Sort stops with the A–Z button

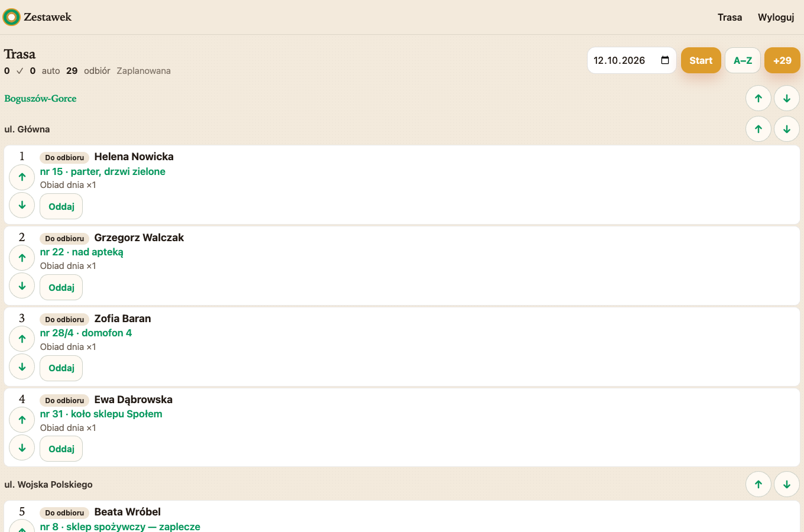743,60
